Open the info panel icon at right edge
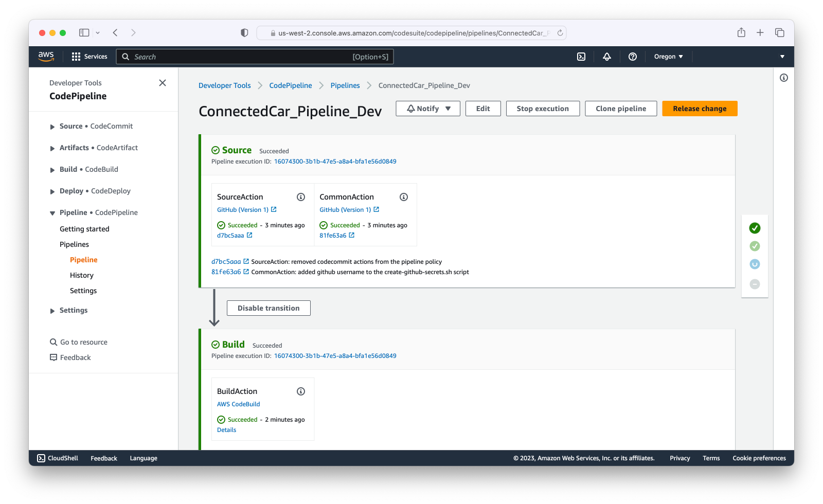The height and width of the screenshot is (504, 823). tap(784, 78)
